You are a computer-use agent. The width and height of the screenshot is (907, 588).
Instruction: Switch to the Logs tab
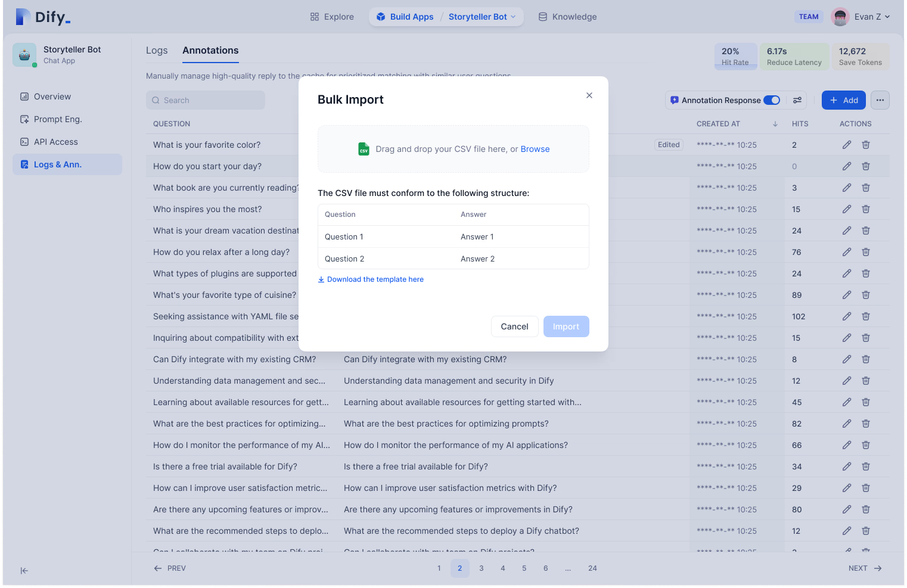click(157, 51)
